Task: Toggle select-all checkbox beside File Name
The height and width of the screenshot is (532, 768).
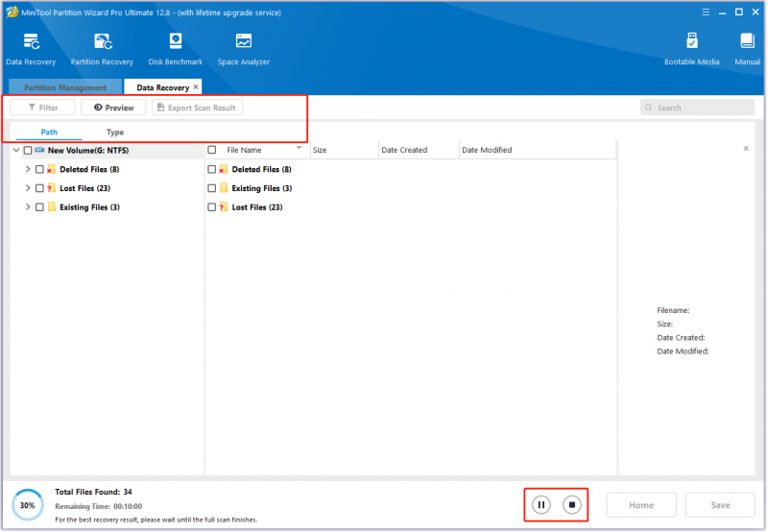Action: [x=212, y=150]
